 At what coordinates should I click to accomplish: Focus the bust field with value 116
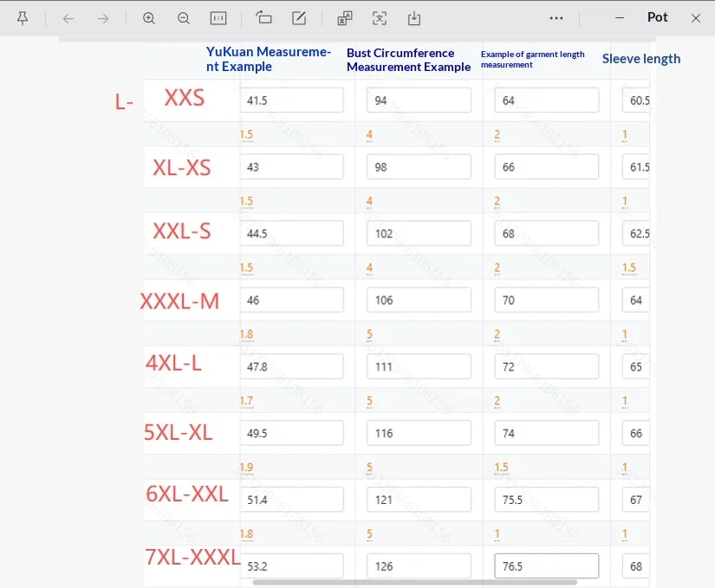coord(419,433)
